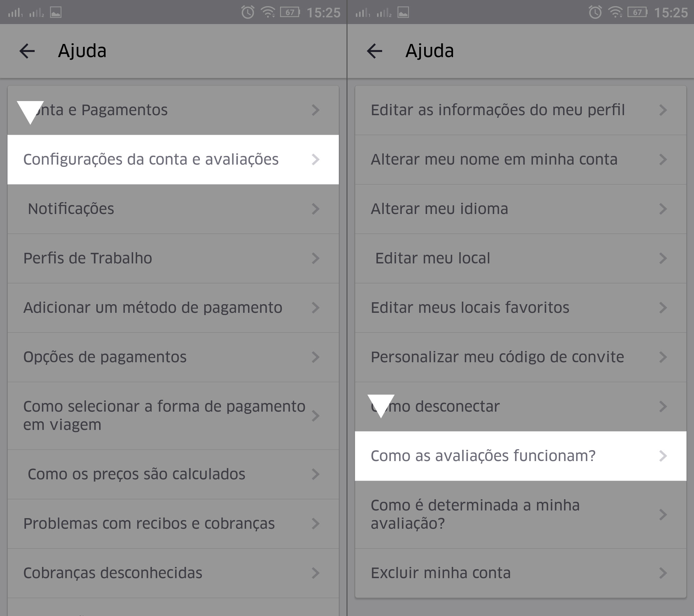The image size is (694, 616).
Task: Open the chevron for Excluir minha conta
Action: pos(663,573)
